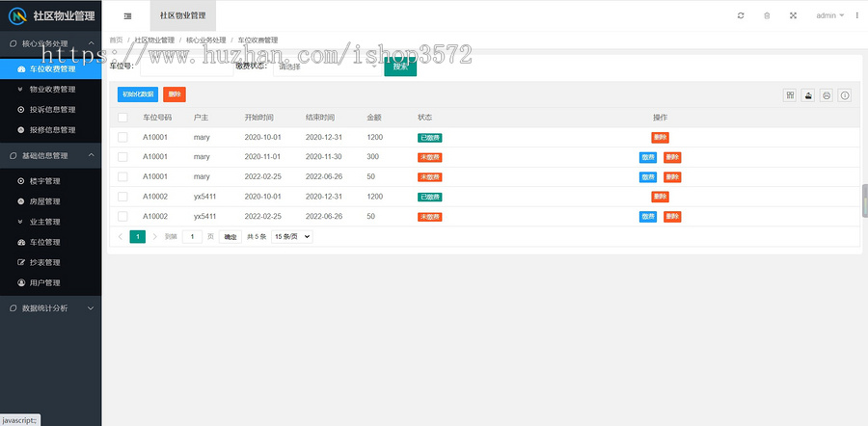The width and height of the screenshot is (868, 426).
Task: Click 缴费 for A10001 row starting 2022-02-25
Action: 648,177
